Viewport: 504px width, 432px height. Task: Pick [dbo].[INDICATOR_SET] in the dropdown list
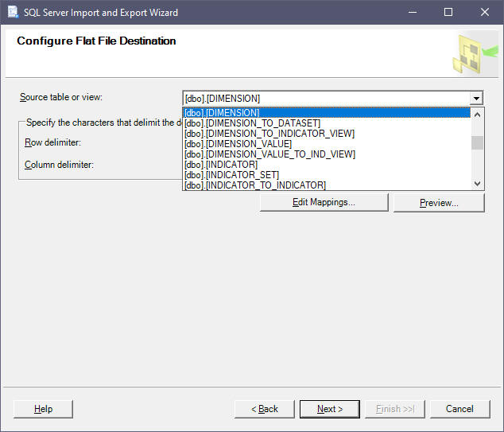327,175
